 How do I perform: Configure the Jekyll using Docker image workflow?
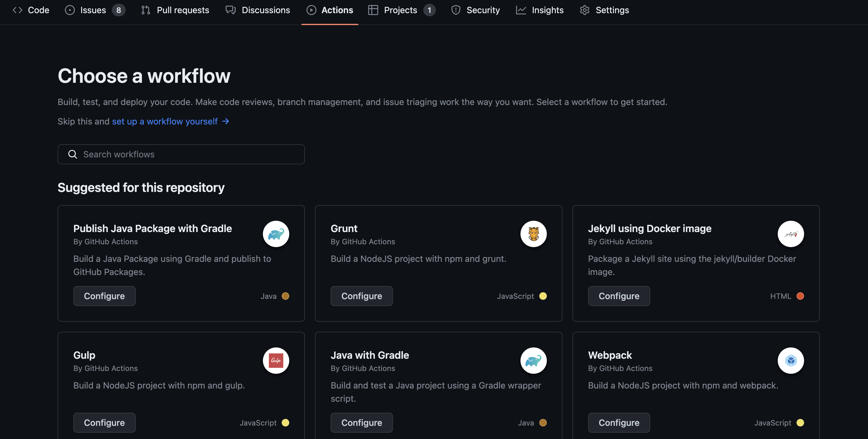619,296
